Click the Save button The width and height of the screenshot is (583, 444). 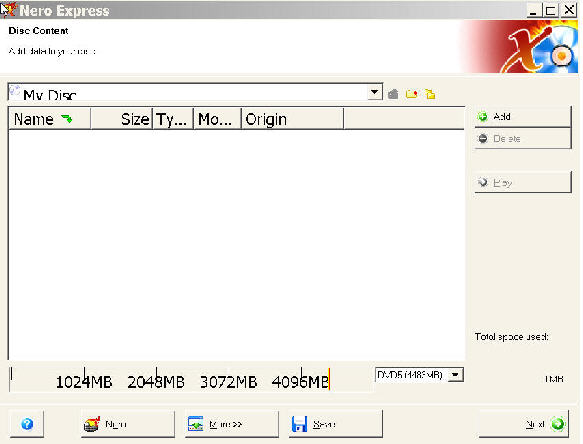[336, 424]
